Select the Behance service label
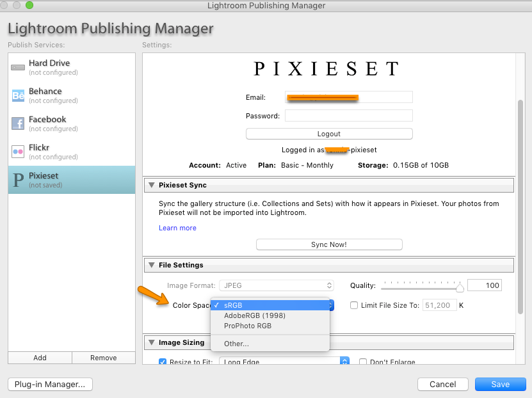Image resolution: width=532 pixels, height=398 pixels. 45,92
